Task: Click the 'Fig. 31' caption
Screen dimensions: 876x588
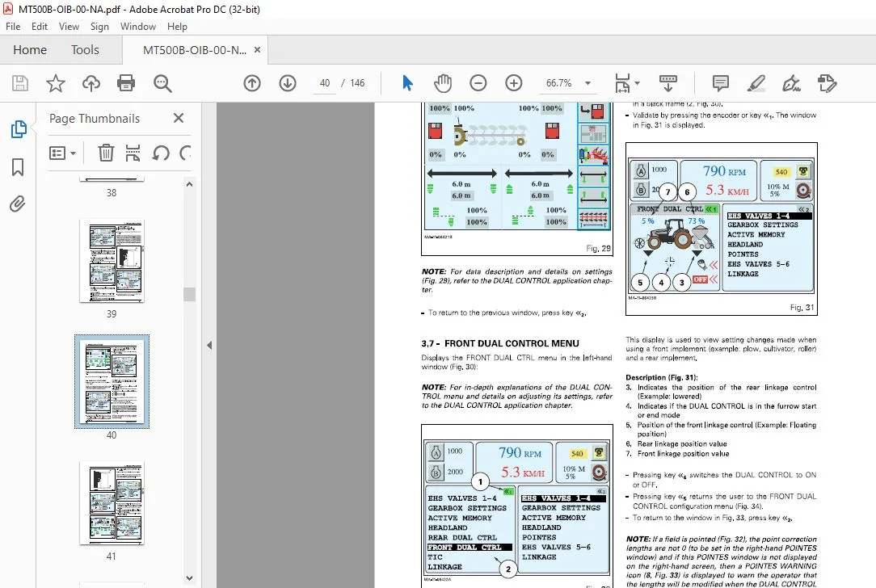Action: [x=802, y=307]
